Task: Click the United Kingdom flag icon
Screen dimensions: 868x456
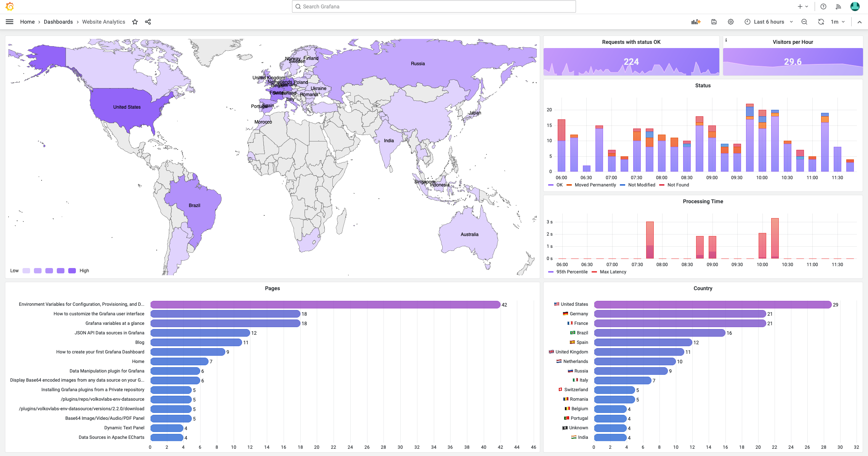Action: (551, 352)
